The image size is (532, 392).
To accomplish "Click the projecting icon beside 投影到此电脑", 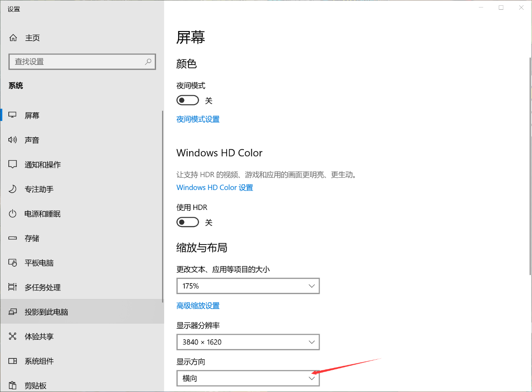I will click(x=12, y=312).
